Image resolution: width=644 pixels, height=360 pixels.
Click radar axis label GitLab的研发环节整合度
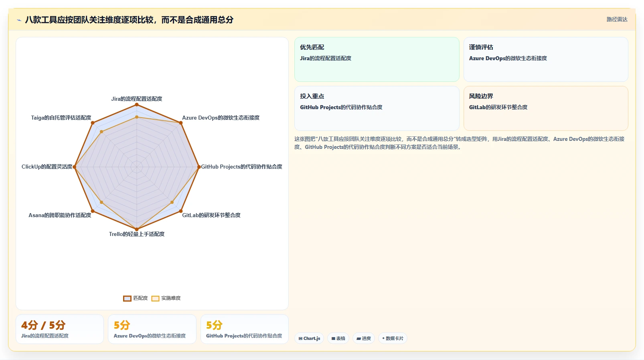pyautogui.click(x=211, y=215)
